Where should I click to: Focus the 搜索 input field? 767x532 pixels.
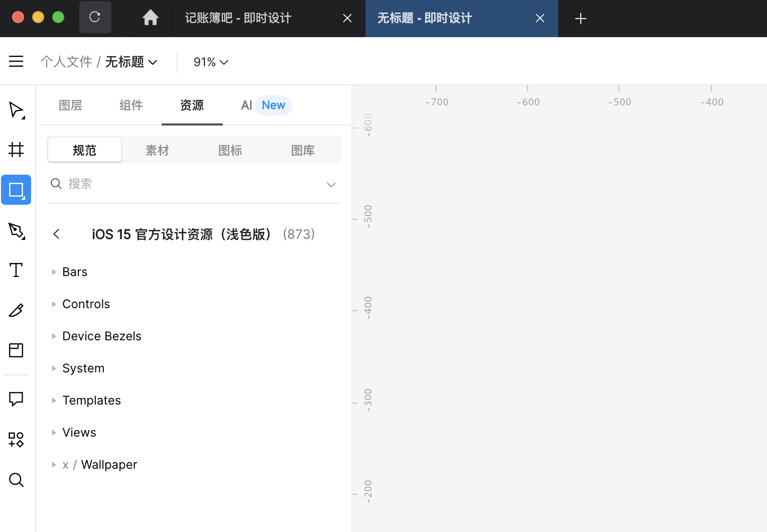tap(194, 184)
